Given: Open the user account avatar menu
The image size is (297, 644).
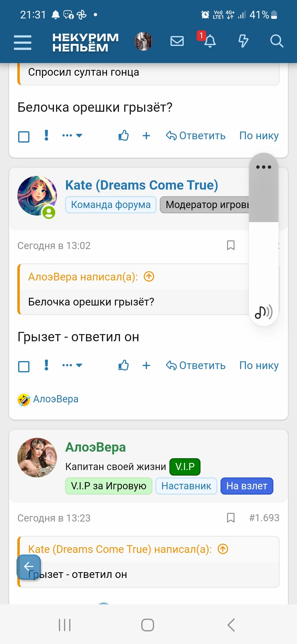Looking at the screenshot, I should [x=143, y=41].
